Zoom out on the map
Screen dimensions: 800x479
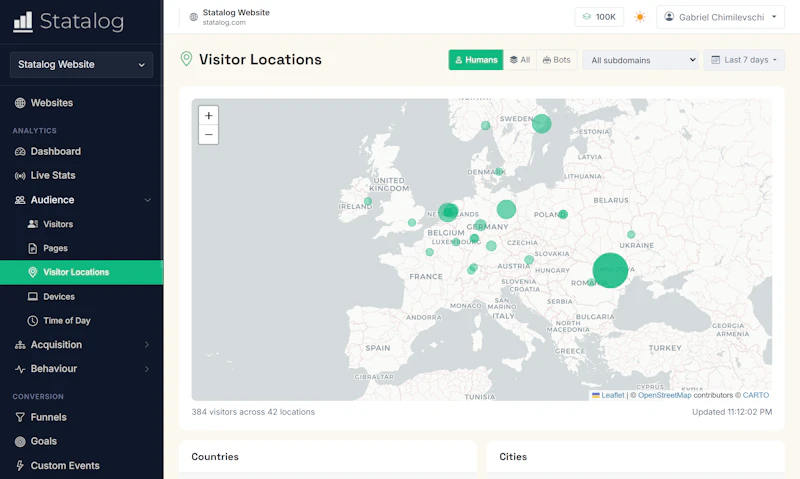point(208,135)
